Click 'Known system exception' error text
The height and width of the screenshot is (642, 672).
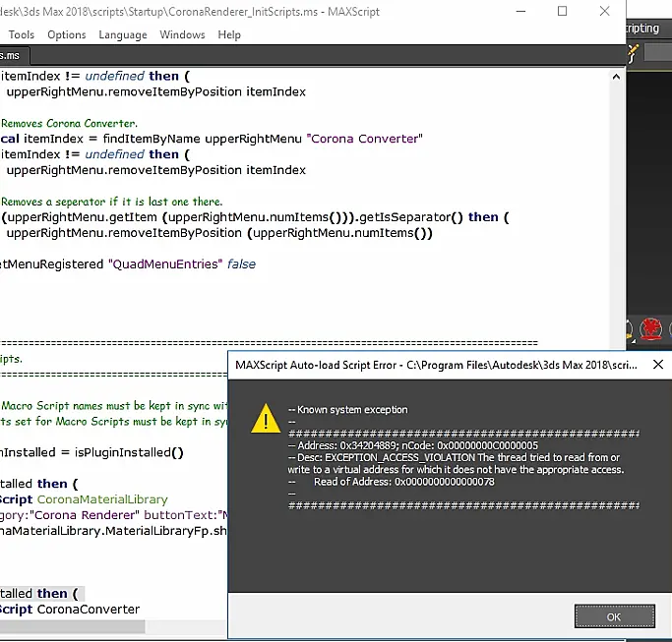coord(352,409)
